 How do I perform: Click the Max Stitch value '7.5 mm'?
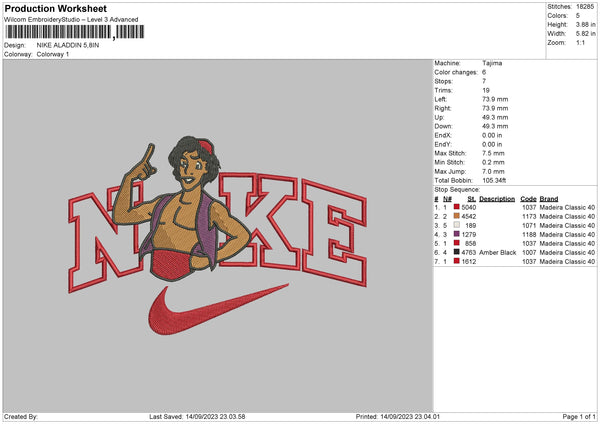click(x=493, y=153)
